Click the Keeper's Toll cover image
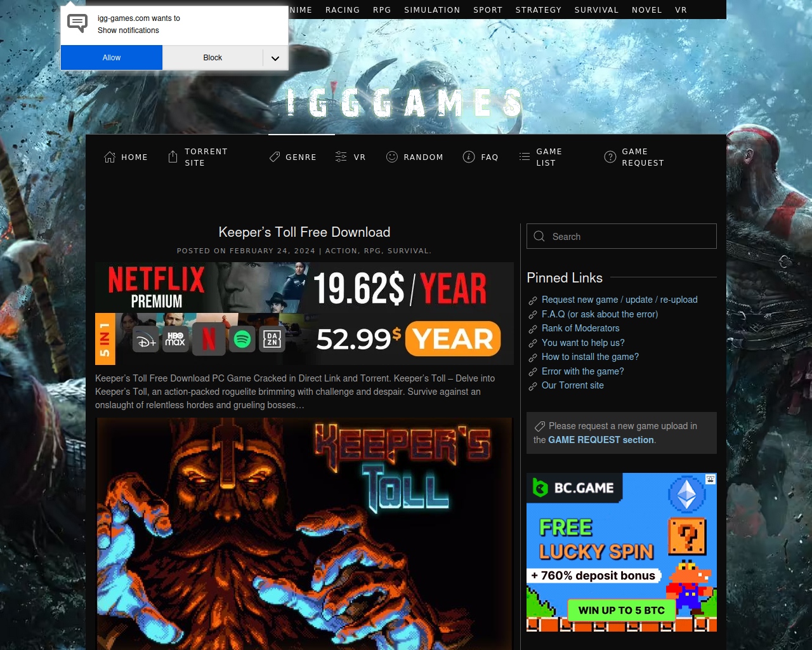 pos(304,533)
